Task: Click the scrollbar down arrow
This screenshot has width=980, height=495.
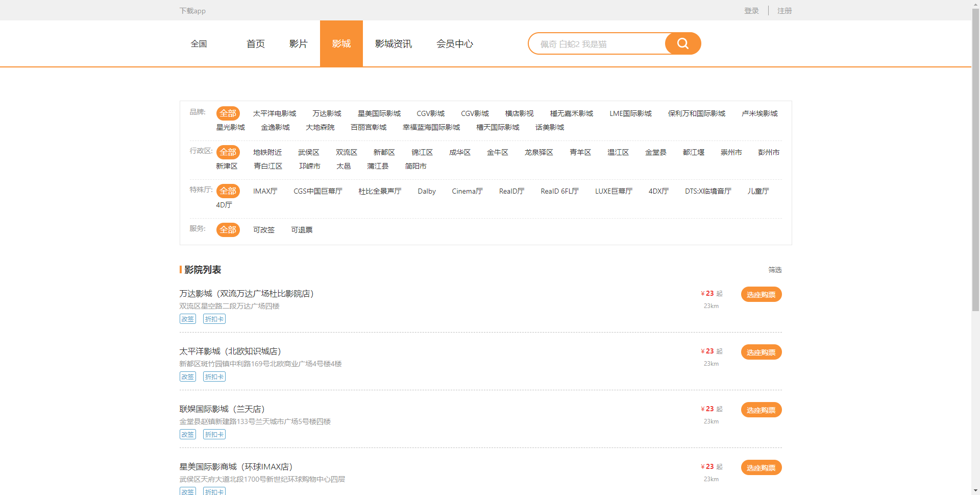Action: coord(975,490)
